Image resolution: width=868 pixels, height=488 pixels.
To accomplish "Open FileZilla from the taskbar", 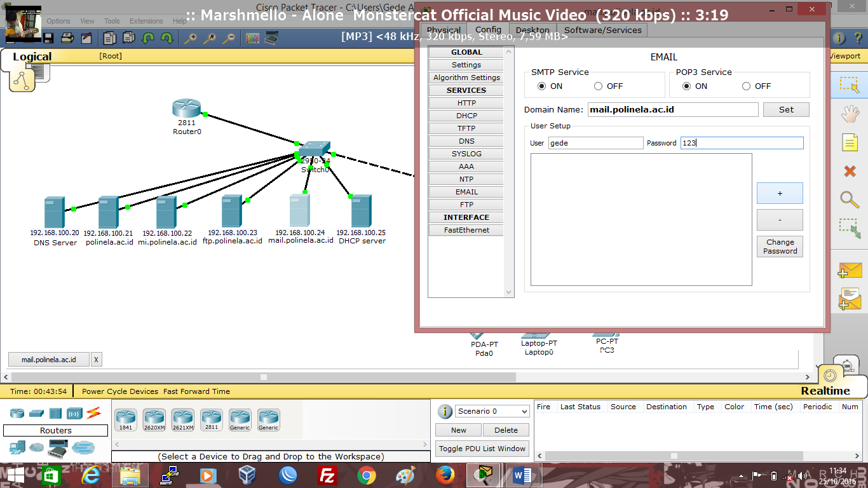I will point(327,475).
